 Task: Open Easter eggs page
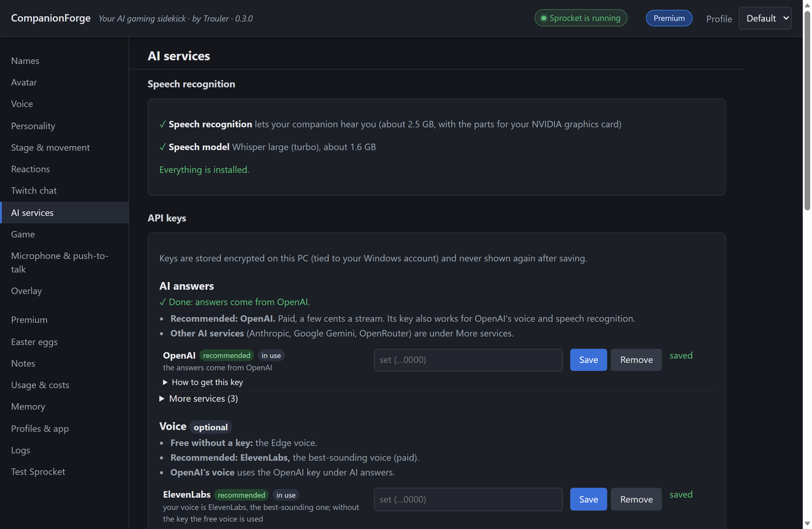pyautogui.click(x=64, y=341)
